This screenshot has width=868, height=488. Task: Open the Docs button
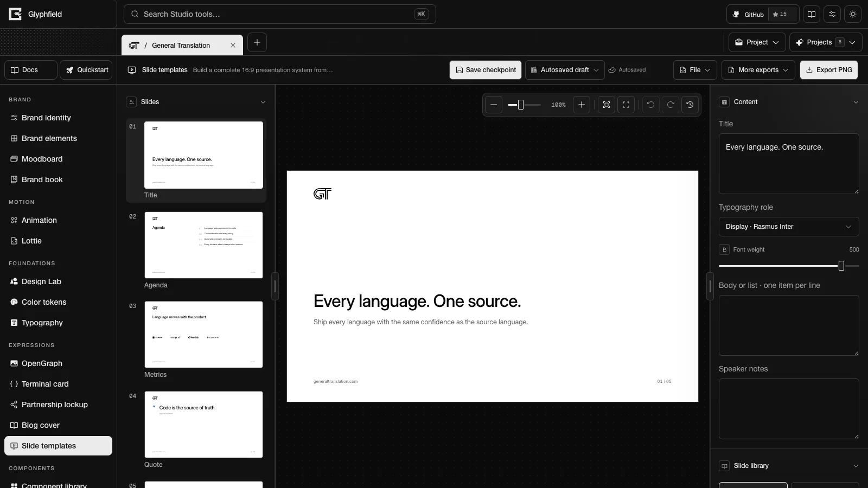click(31, 70)
